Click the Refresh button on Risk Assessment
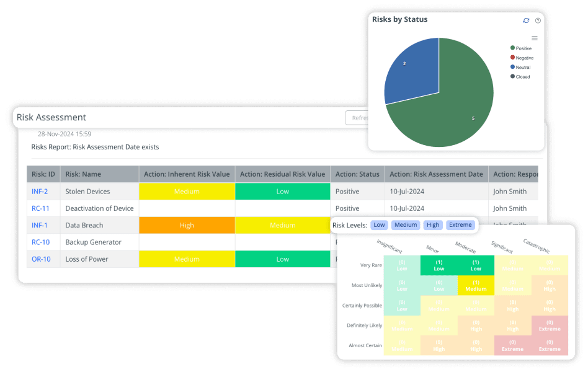Screen dimensions: 588x372 (x=359, y=118)
